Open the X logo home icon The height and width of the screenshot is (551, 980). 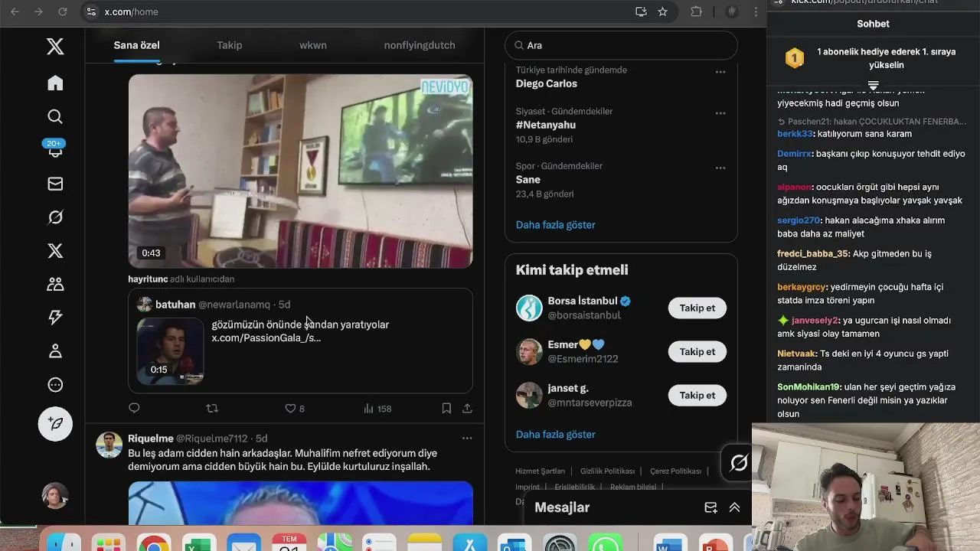pyautogui.click(x=55, y=47)
